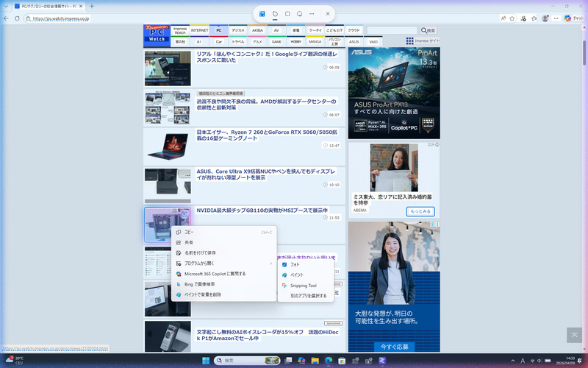Open the クラウド navigation tab
The image size is (588, 368).
354,30
